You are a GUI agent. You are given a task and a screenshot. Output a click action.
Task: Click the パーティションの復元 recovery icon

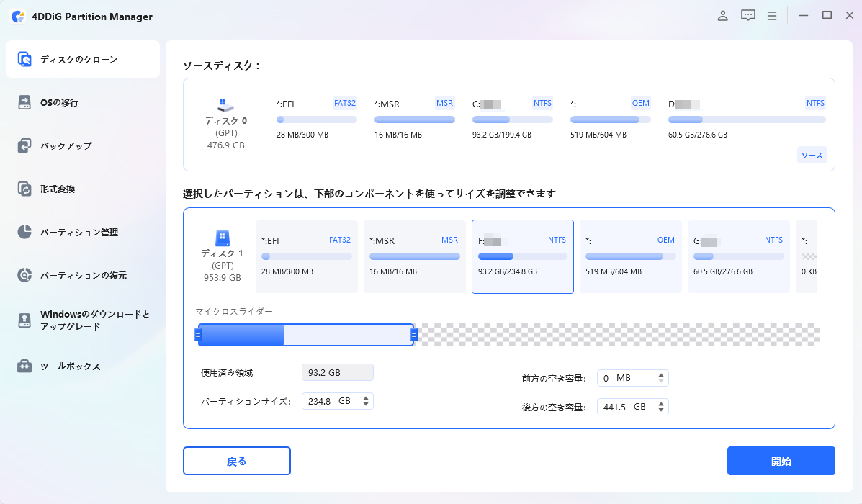pos(25,275)
